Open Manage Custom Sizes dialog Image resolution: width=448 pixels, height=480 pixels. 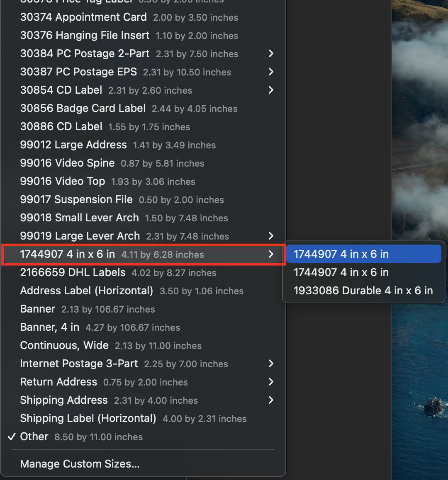(x=80, y=464)
